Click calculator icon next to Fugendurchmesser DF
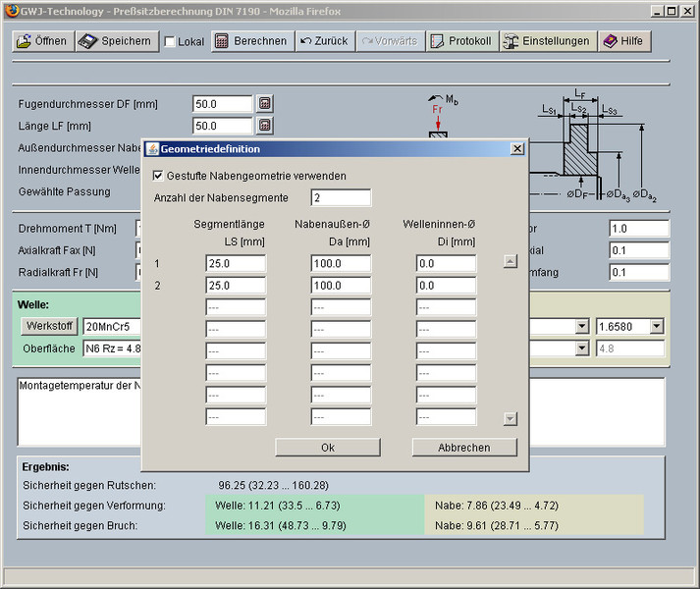 [x=264, y=103]
